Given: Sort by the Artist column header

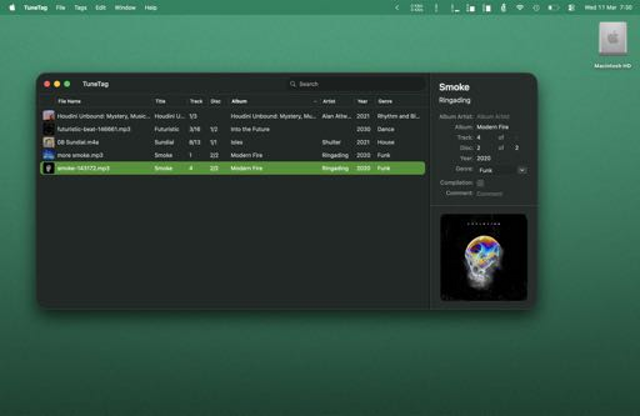Looking at the screenshot, I should (329, 101).
